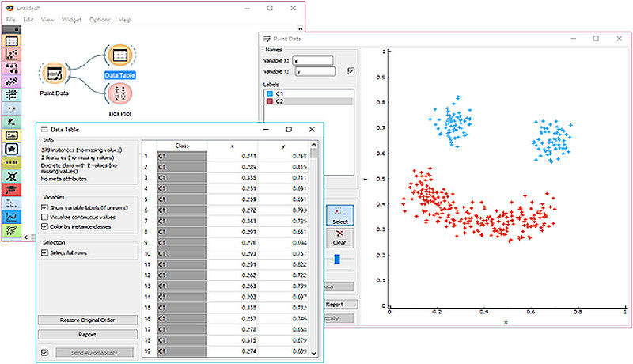633x364 pixels.
Task: Click the dark handle atop the widget toolbox
Action: point(11,29)
